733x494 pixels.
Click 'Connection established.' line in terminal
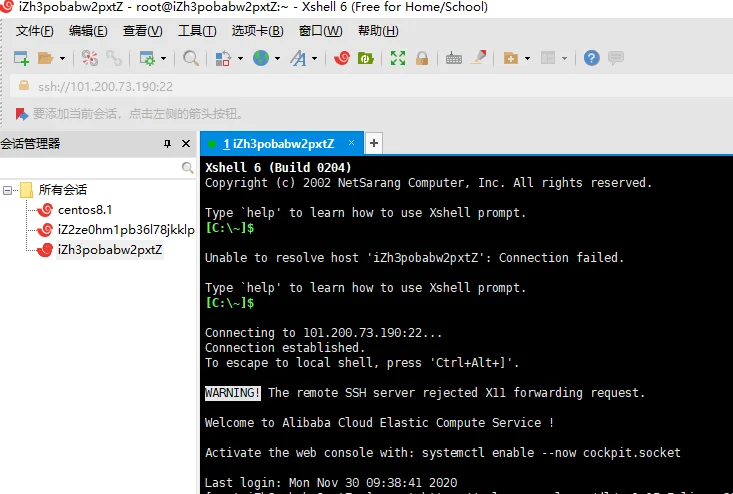click(285, 348)
